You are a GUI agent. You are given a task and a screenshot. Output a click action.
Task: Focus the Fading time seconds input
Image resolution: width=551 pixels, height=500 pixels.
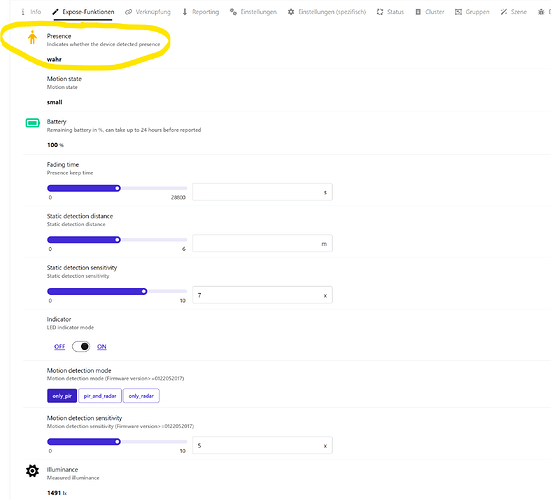(x=262, y=192)
